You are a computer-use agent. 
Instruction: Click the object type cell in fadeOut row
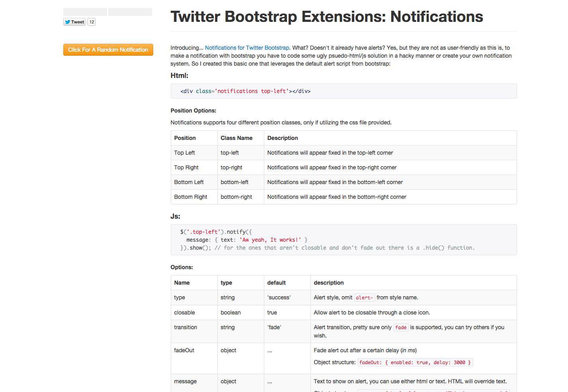point(241,358)
